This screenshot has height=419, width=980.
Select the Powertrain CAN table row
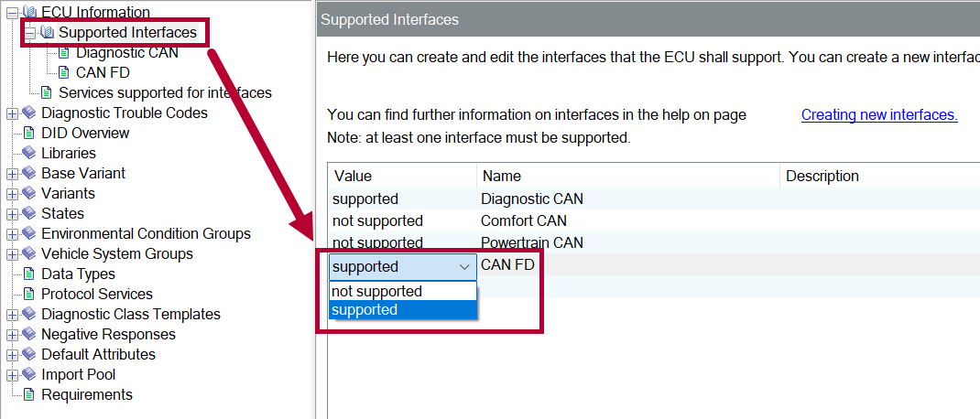coord(531,243)
